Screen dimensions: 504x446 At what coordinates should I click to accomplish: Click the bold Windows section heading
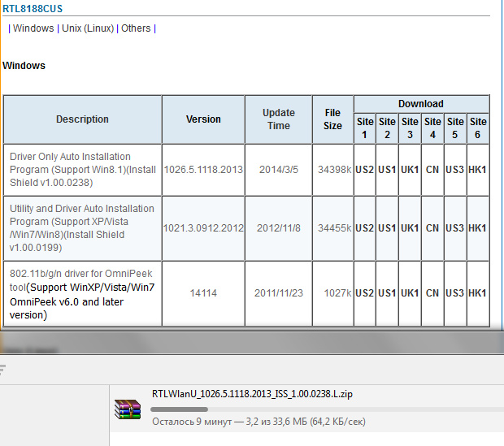coord(24,66)
